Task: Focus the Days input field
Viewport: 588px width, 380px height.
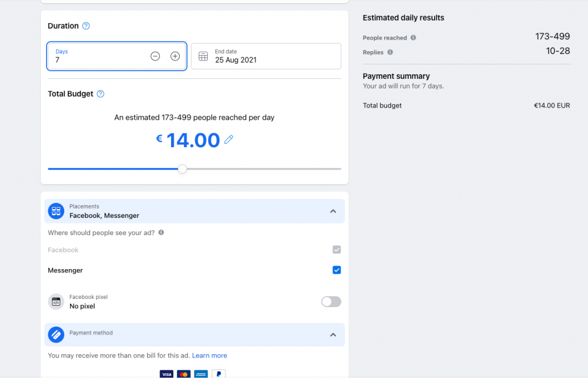Action: coord(117,56)
